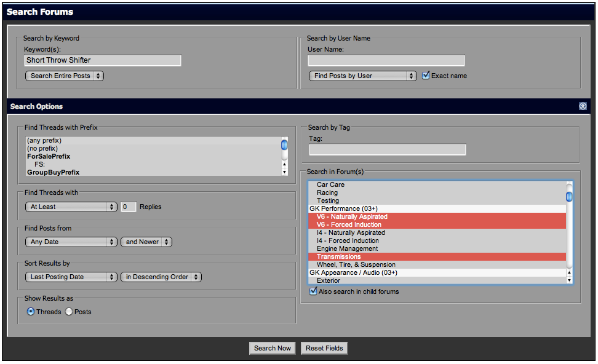Select FS: prefix option
This screenshot has width=598, height=364.
153,164
